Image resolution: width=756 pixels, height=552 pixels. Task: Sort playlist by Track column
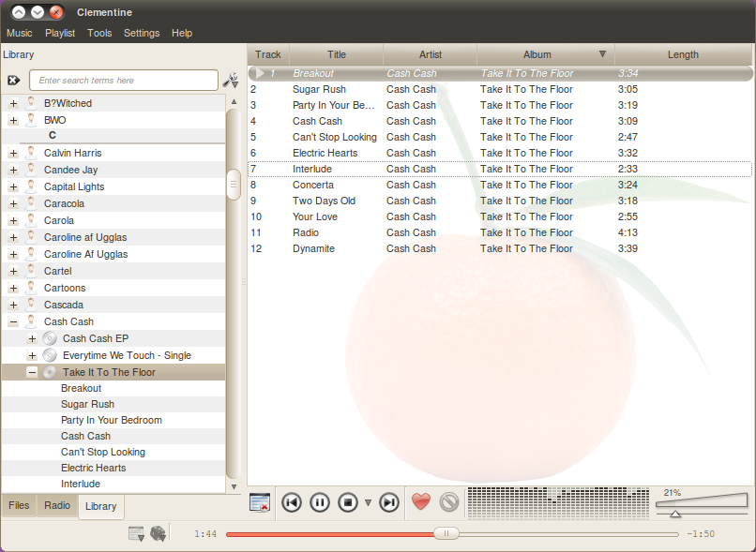268,54
